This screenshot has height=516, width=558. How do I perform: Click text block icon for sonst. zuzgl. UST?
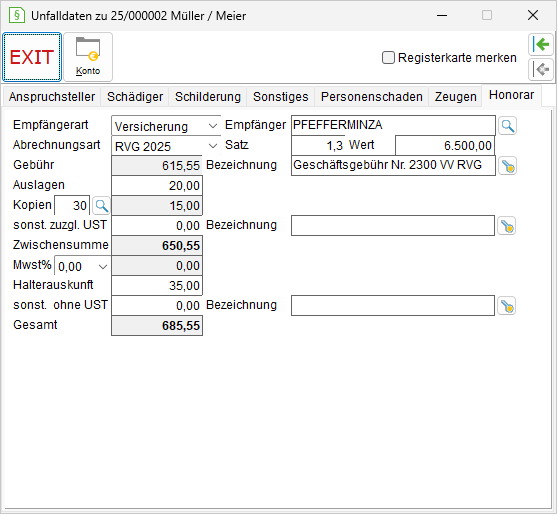(x=507, y=226)
